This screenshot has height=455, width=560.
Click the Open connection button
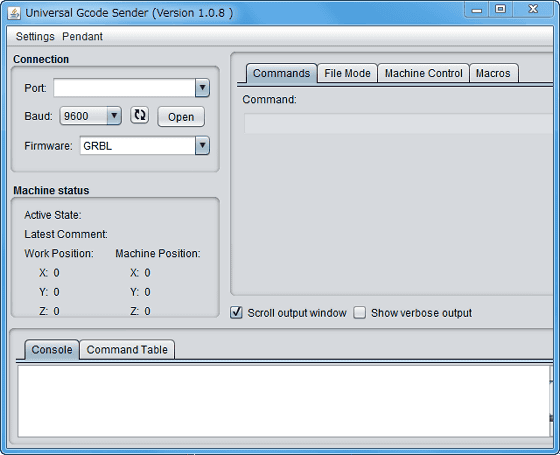181,117
